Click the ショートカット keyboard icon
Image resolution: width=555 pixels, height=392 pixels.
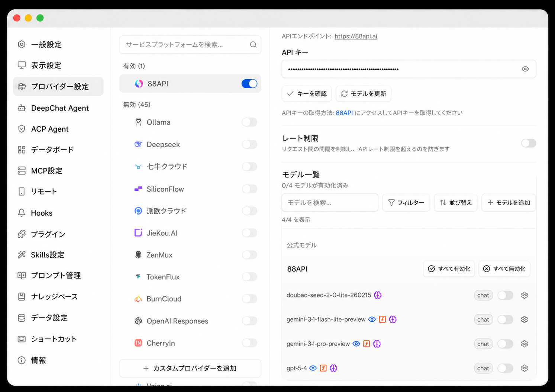[22, 339]
